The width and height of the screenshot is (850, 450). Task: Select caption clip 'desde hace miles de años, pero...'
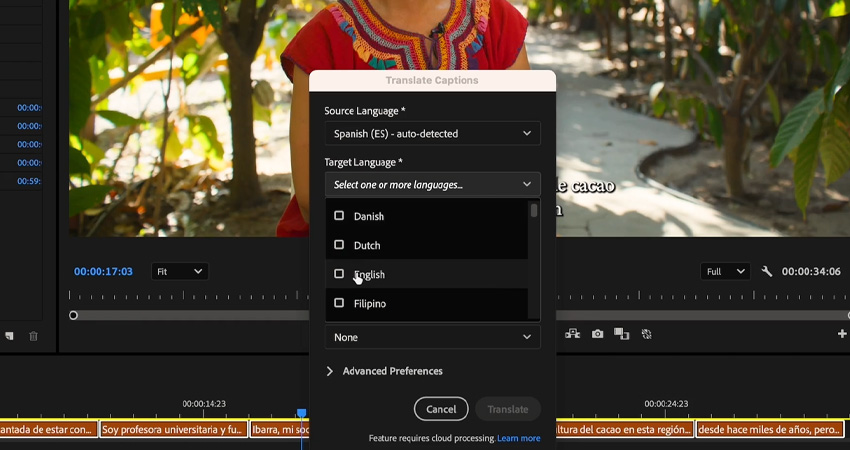tap(771, 430)
